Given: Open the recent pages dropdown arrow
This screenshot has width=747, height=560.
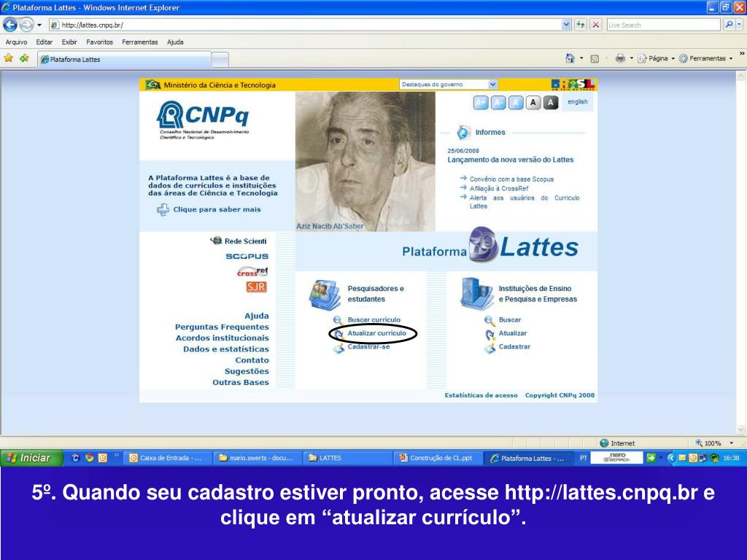Looking at the screenshot, I should [39, 25].
